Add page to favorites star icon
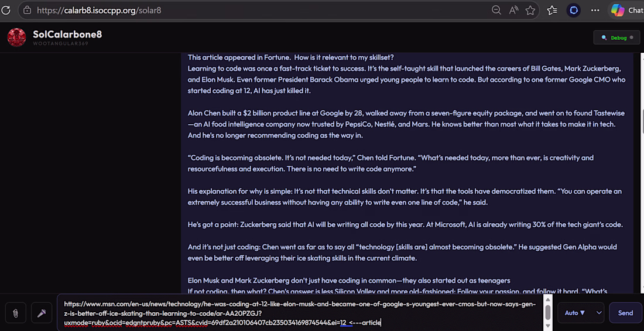 (x=530, y=11)
